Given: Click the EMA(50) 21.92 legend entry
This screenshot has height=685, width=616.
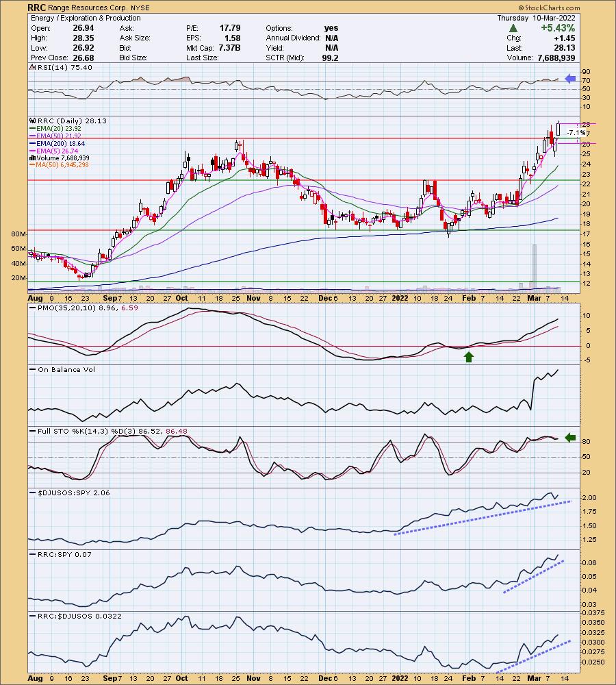Looking at the screenshot, I should click(x=55, y=136).
